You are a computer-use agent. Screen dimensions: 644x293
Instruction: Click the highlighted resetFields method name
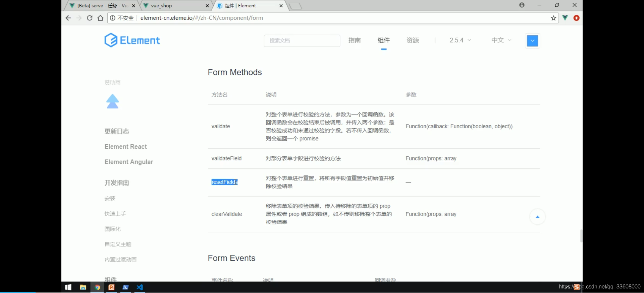coord(224,182)
